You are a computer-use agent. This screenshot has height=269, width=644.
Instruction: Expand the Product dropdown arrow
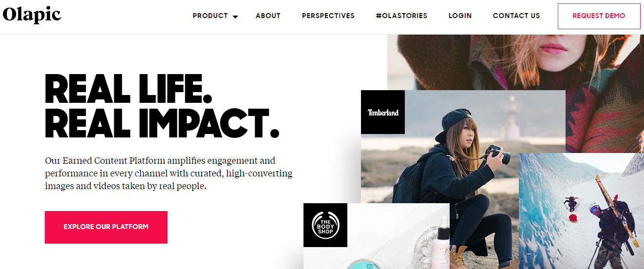(235, 17)
